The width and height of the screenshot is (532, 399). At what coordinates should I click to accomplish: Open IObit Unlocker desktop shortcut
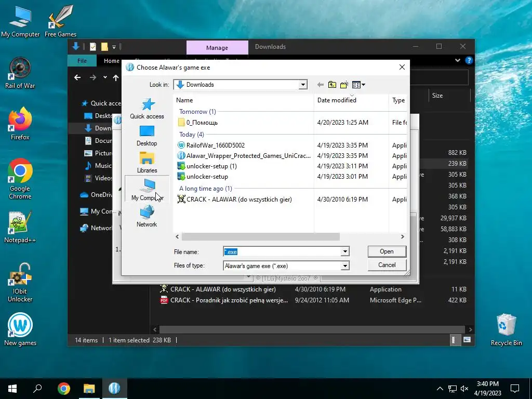pos(20,283)
